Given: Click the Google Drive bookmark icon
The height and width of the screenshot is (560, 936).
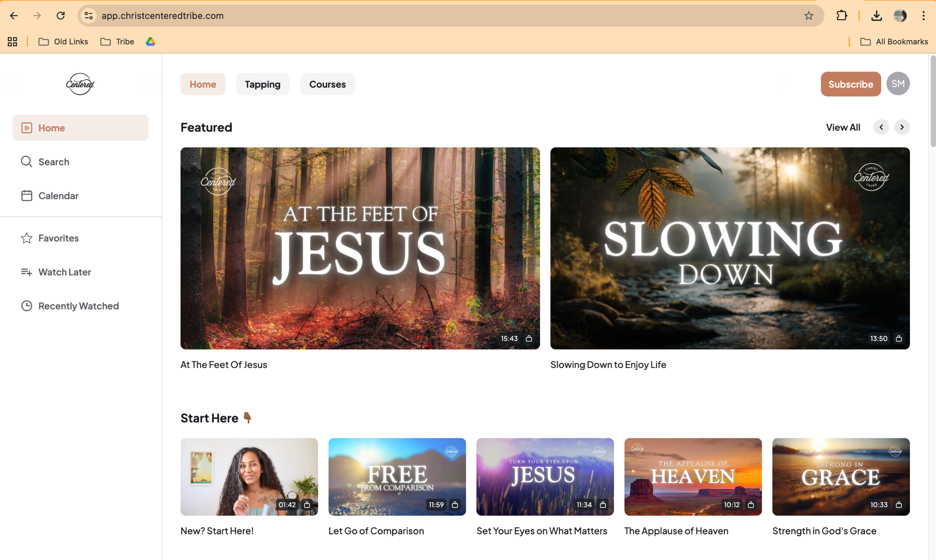Looking at the screenshot, I should click(x=150, y=42).
